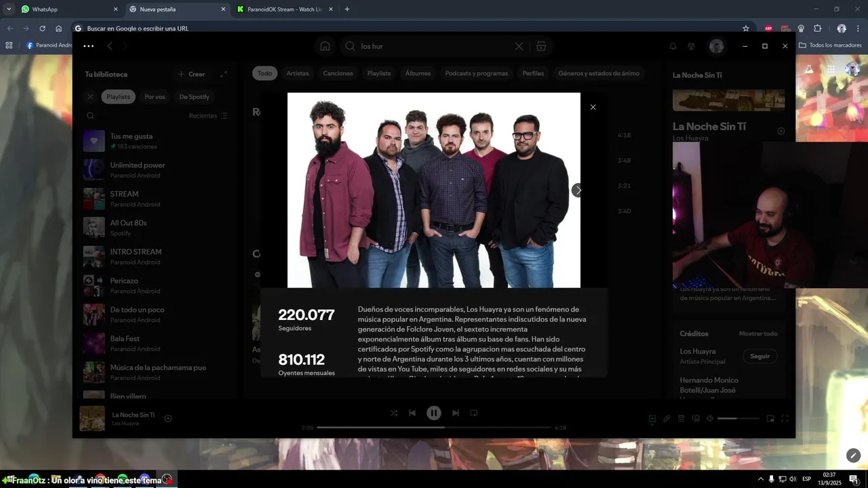Open Browse icon beside Spotify search
The image size is (868, 488).
(x=540, y=46)
